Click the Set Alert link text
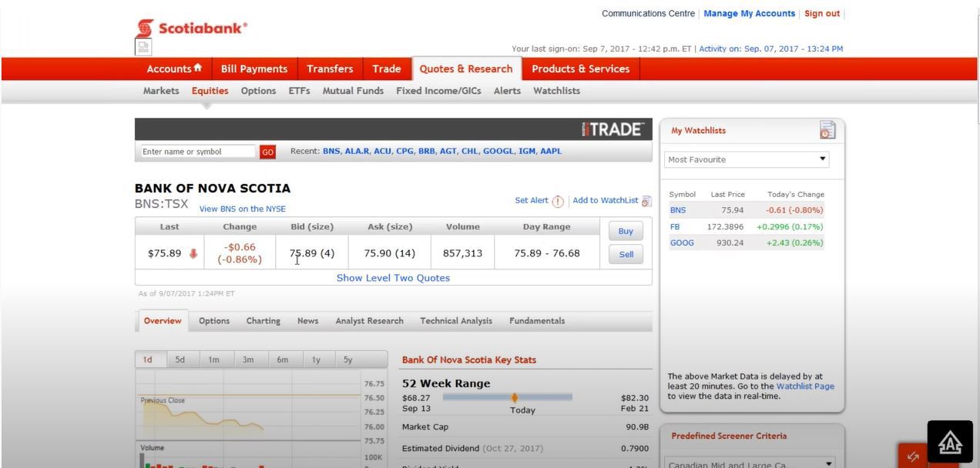 point(532,201)
